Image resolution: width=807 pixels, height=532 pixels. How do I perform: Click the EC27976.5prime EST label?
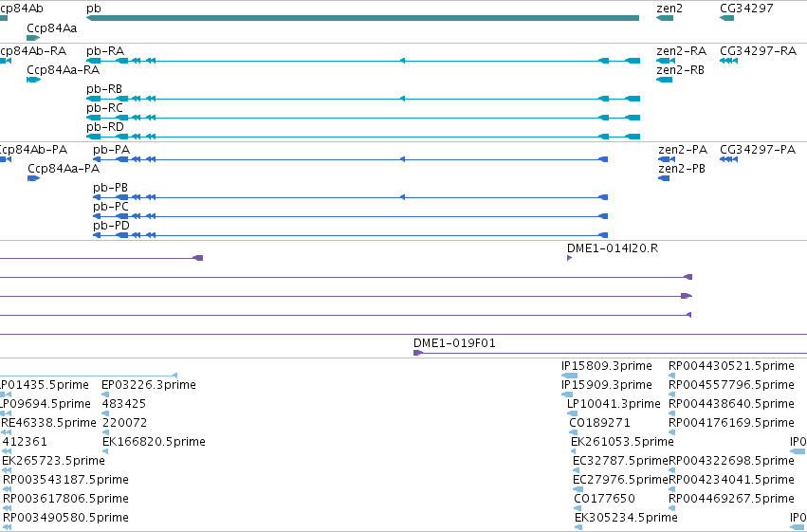click(621, 480)
